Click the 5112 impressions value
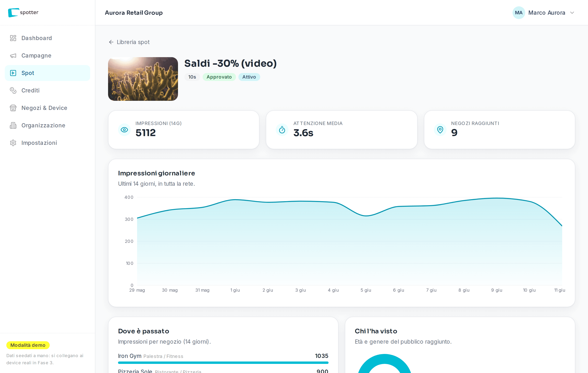The height and width of the screenshot is (373, 588). 146,133
